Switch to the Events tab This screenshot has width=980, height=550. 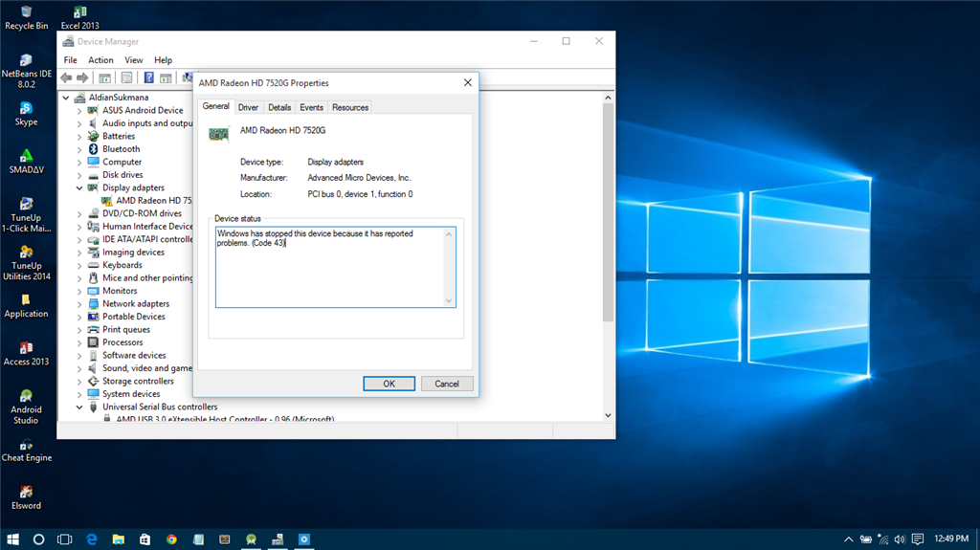[x=311, y=107]
